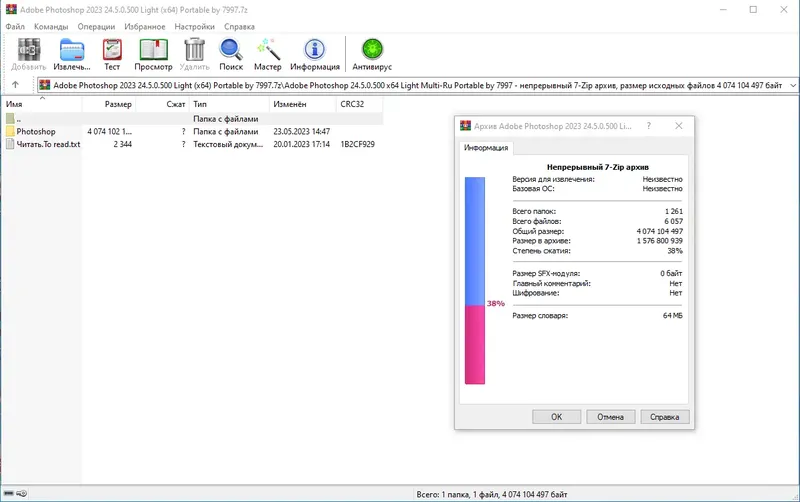The image size is (800, 502).
Task: Click the size value 2 344
Action: (x=122, y=144)
